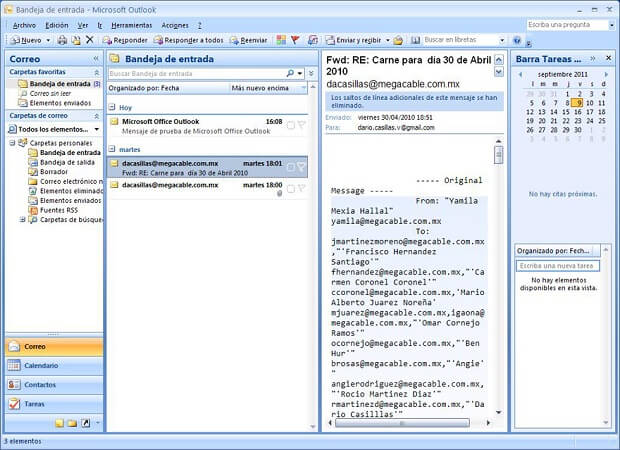The image size is (620, 450).
Task: Open Elementos eliminados folder
Action: point(66,191)
